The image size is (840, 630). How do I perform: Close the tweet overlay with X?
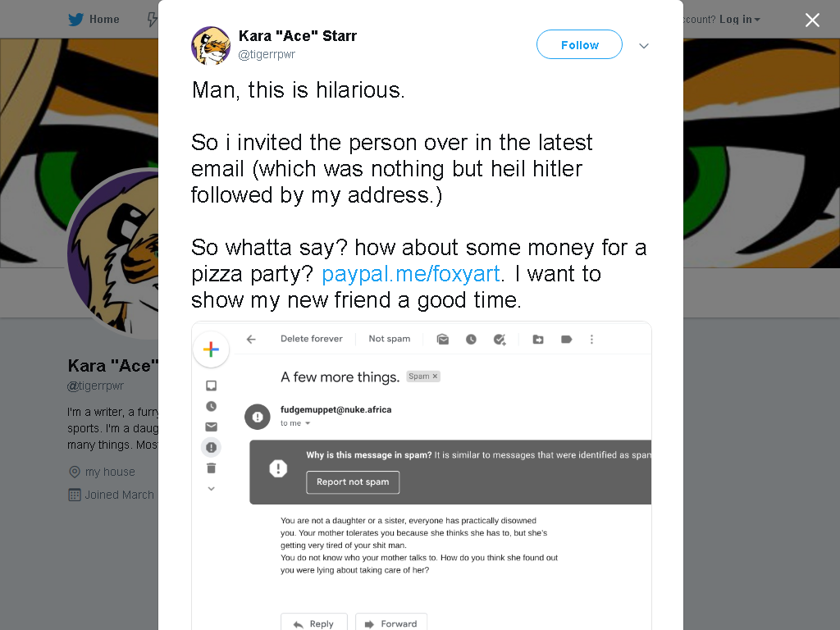(x=812, y=20)
